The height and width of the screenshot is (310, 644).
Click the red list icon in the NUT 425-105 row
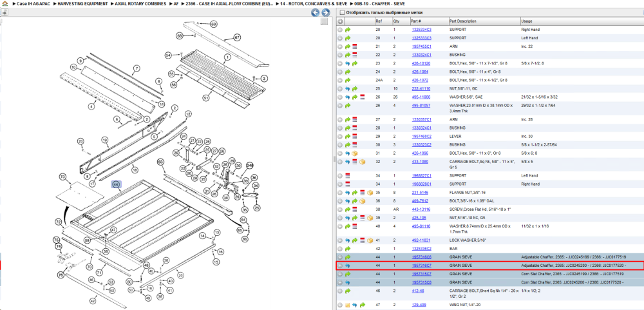click(362, 218)
